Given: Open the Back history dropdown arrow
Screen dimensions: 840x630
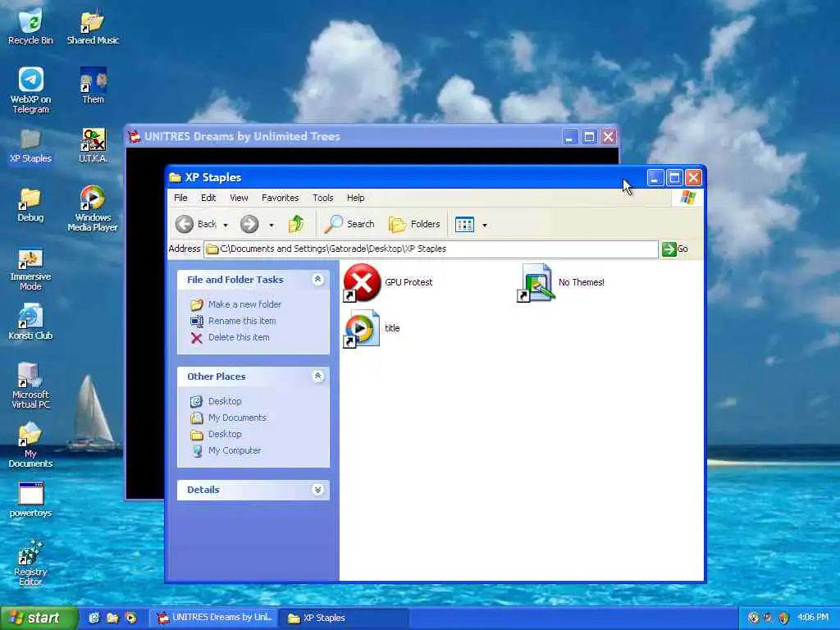Looking at the screenshot, I should pos(226,225).
